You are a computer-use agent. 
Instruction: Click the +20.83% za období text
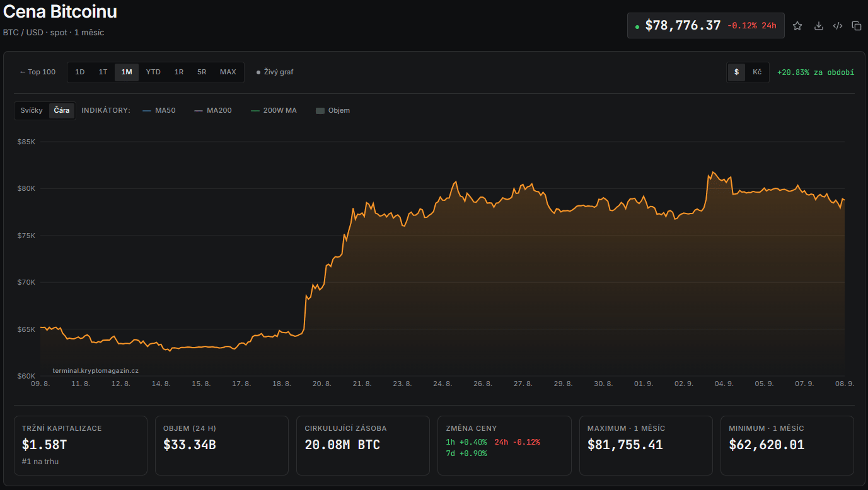click(x=816, y=72)
